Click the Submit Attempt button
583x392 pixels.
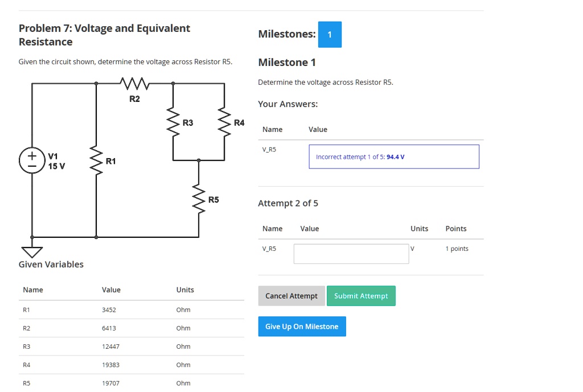[x=361, y=296]
